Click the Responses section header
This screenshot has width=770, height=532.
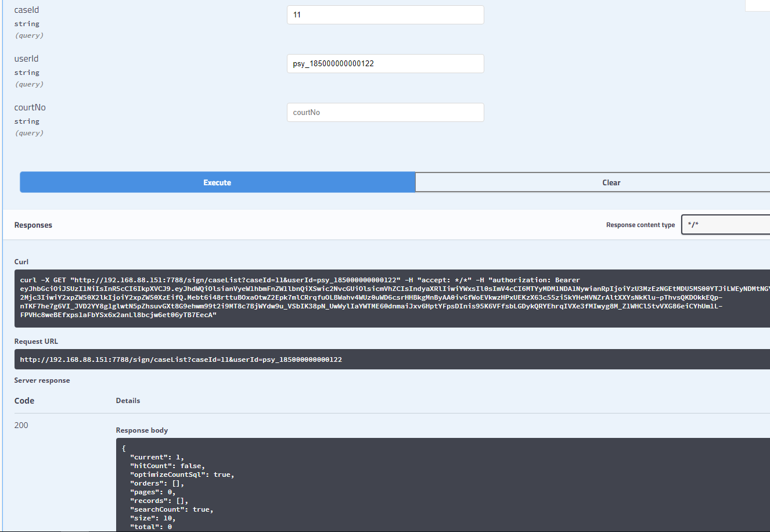33,225
